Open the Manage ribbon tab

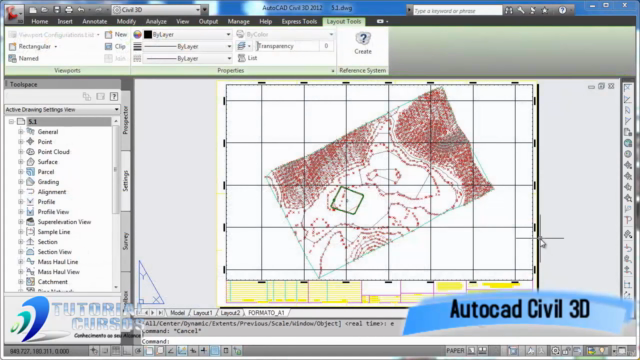[x=238, y=21]
